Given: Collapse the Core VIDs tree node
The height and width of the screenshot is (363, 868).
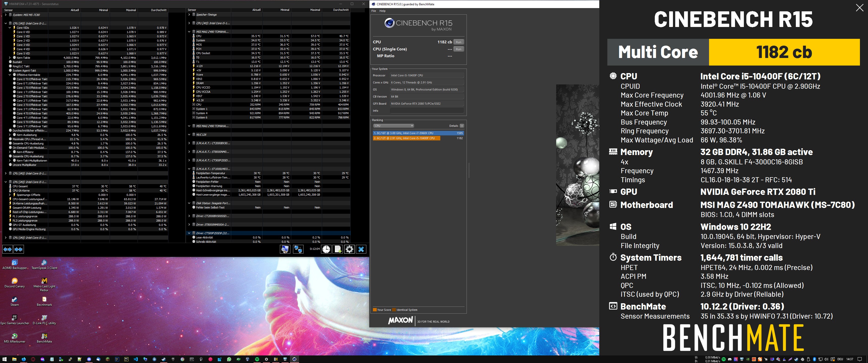Looking at the screenshot, I should 10,28.
